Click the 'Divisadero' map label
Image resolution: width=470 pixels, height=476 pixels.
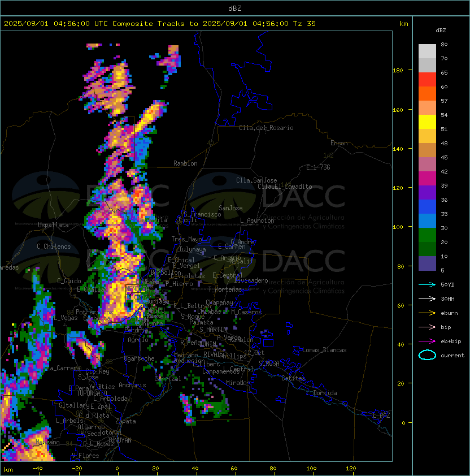pyautogui.click(x=251, y=280)
